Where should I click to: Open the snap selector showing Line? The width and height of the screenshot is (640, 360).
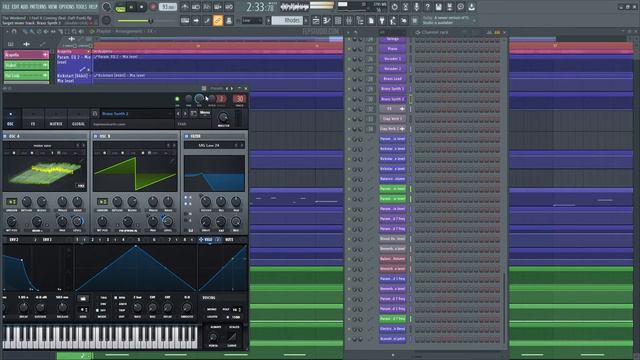pyautogui.click(x=251, y=20)
